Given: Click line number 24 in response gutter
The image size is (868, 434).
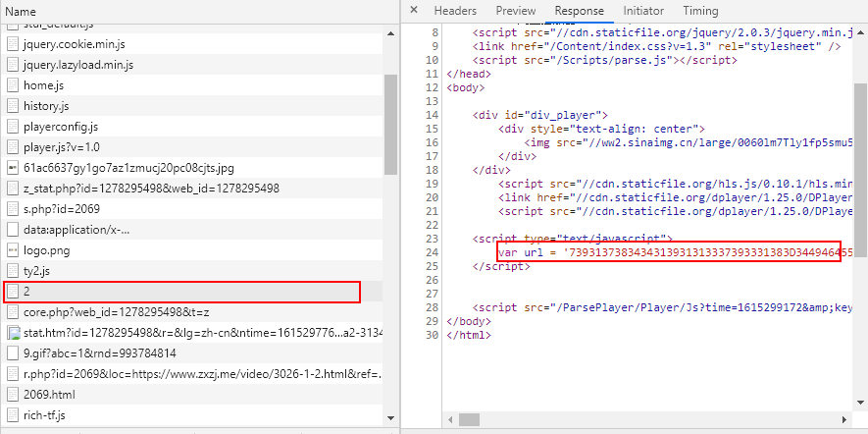Looking at the screenshot, I should click(432, 252).
